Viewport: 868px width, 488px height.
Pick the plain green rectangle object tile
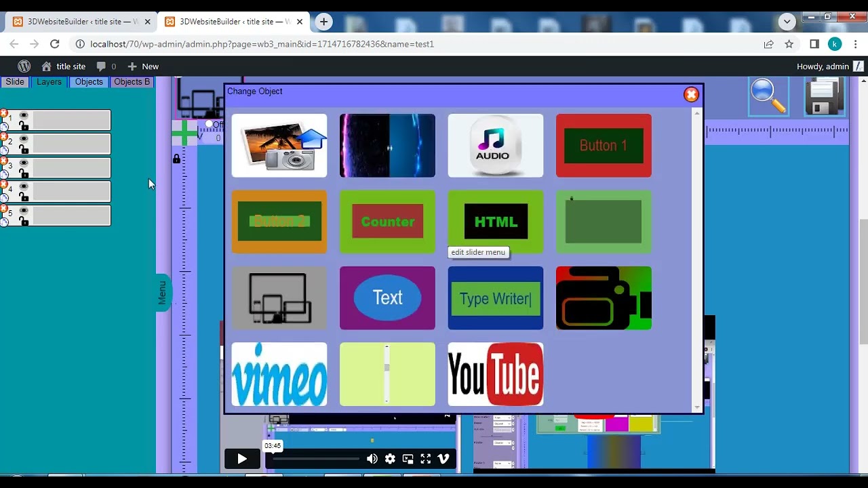[x=604, y=222]
